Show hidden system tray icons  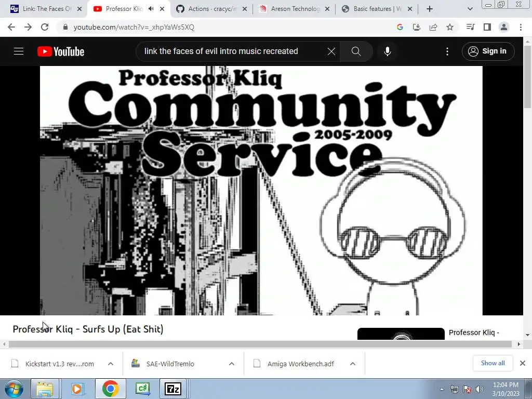pos(442,389)
